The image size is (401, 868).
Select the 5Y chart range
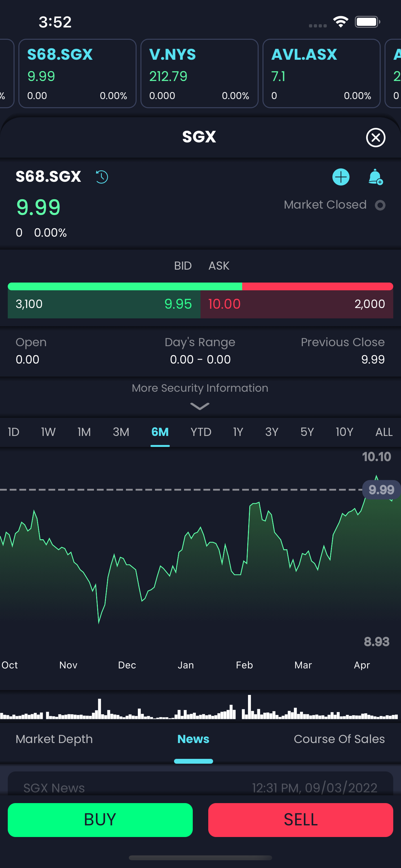[307, 432]
